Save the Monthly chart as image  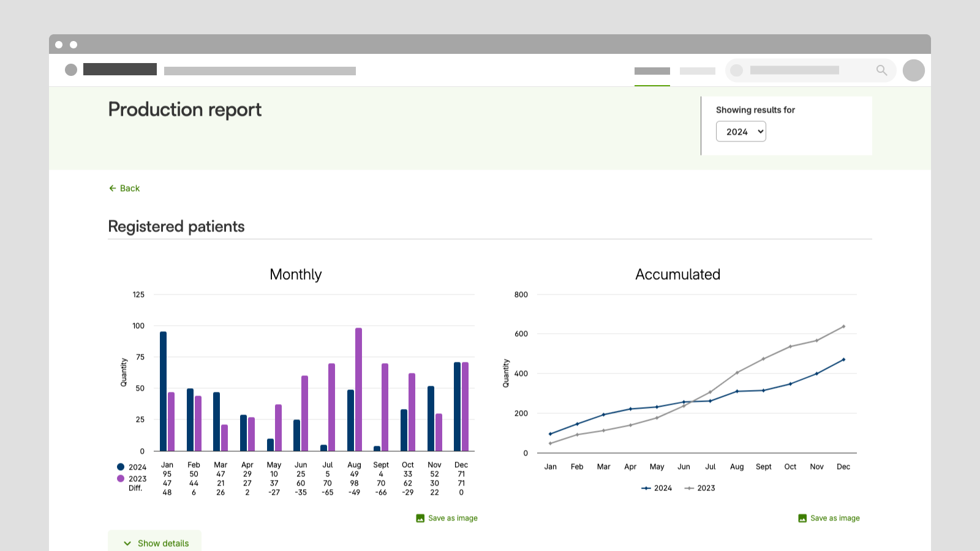447,518
